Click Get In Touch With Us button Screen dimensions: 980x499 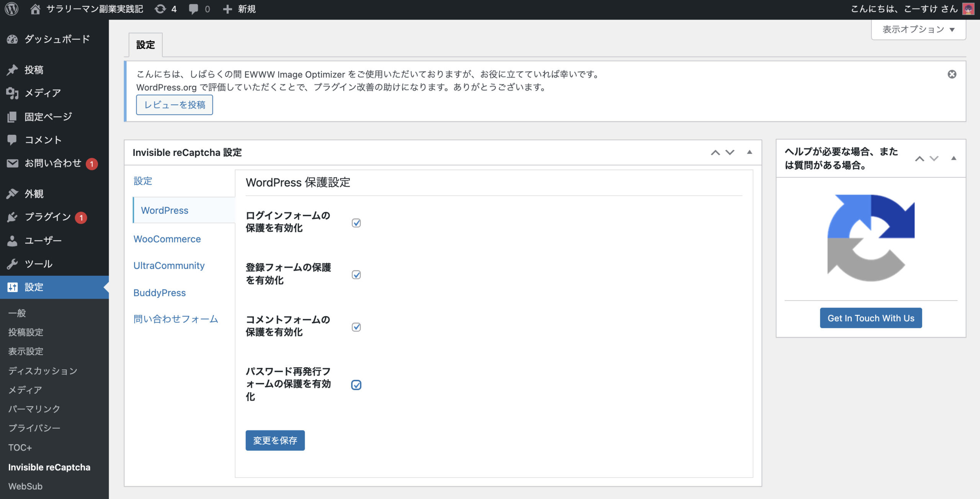[871, 318]
